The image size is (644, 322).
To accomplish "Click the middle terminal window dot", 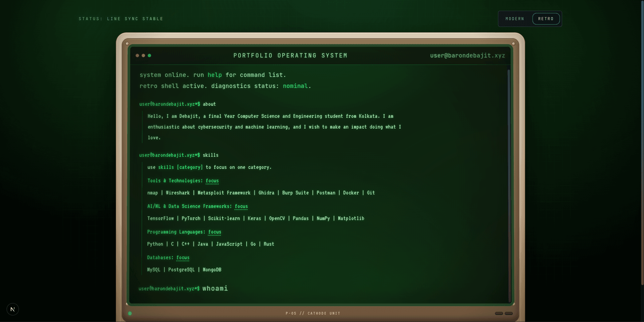I will (143, 55).
